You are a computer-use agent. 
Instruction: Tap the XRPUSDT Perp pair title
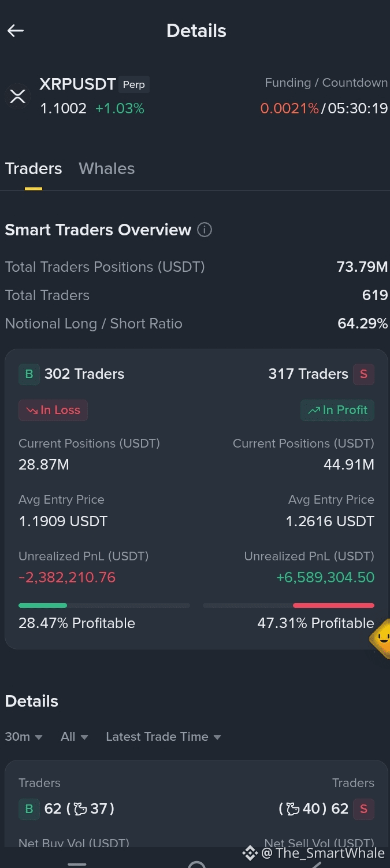[94, 84]
